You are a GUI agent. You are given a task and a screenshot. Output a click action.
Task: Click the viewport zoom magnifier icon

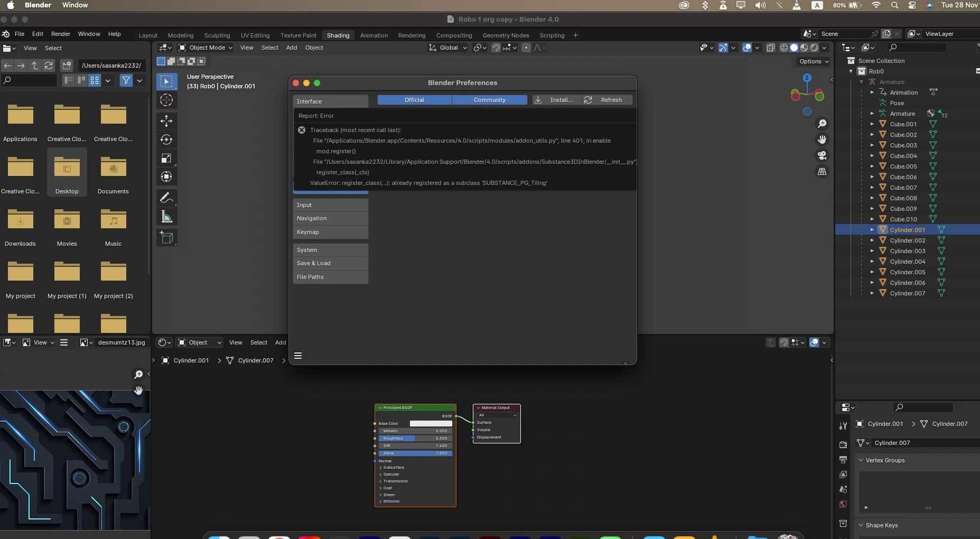pos(822,124)
